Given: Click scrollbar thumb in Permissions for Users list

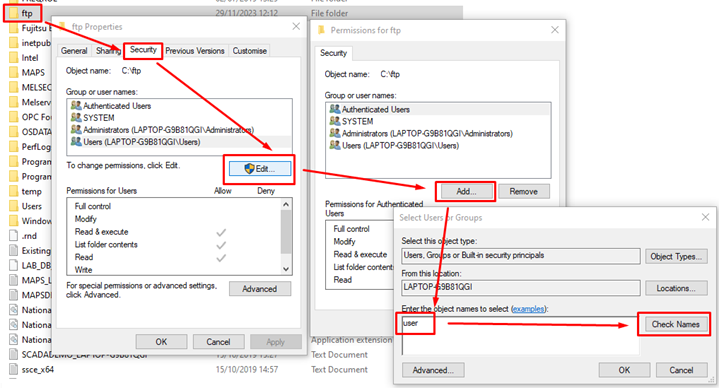Looking at the screenshot, I should (x=286, y=231).
